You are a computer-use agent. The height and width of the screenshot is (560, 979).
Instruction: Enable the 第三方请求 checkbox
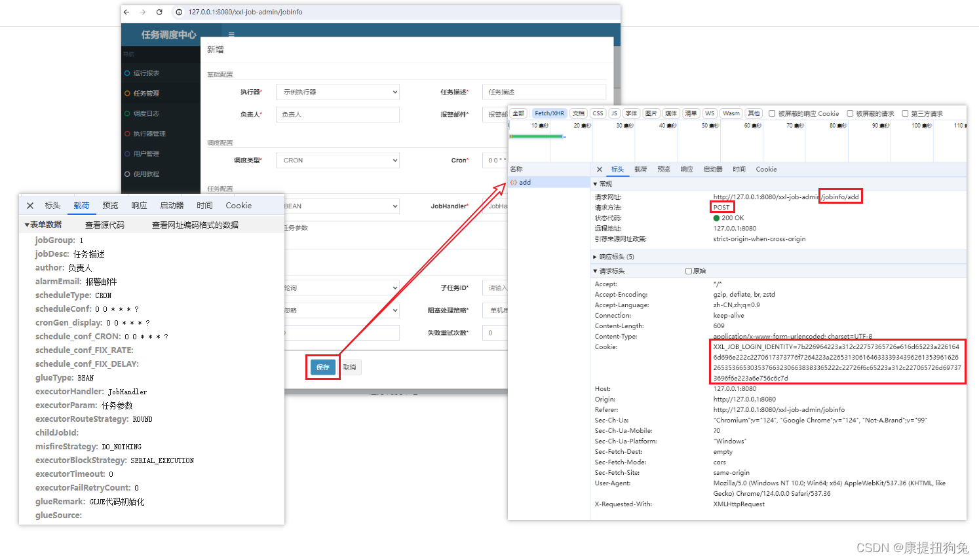[x=905, y=113]
